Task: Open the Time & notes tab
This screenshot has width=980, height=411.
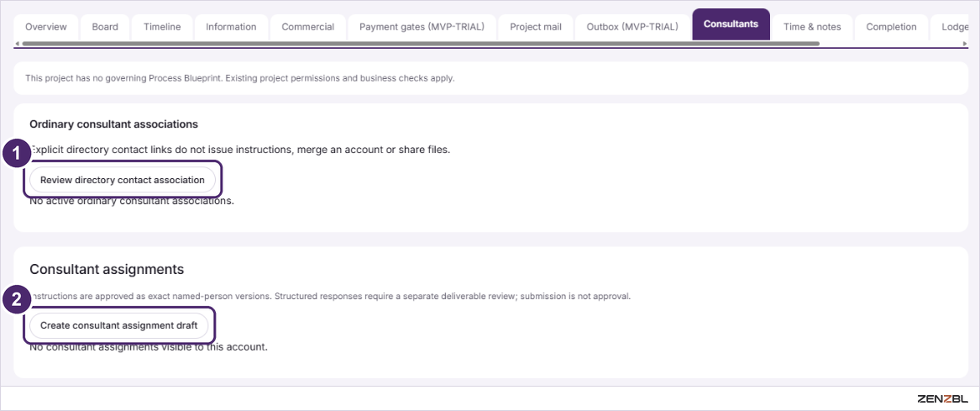Action: click(812, 27)
